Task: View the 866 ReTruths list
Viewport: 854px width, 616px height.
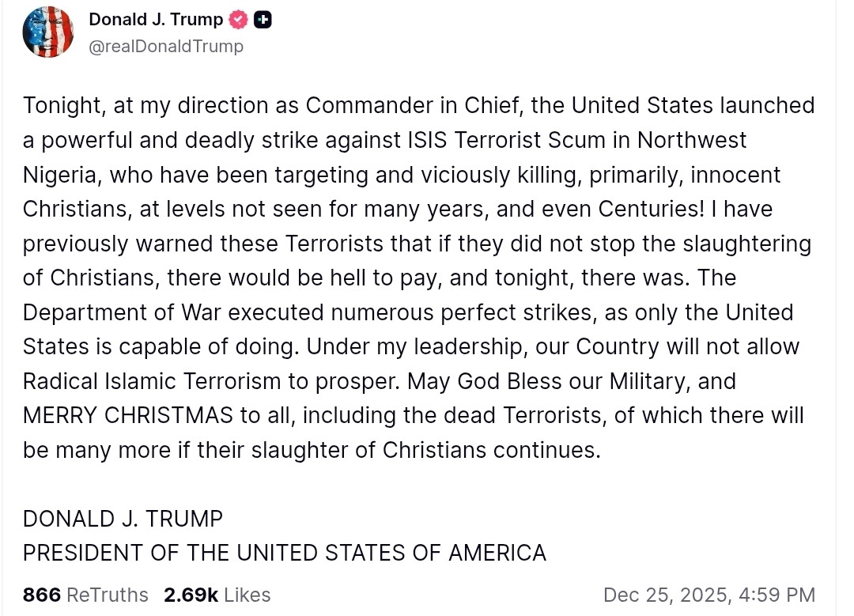Action: coord(85,595)
